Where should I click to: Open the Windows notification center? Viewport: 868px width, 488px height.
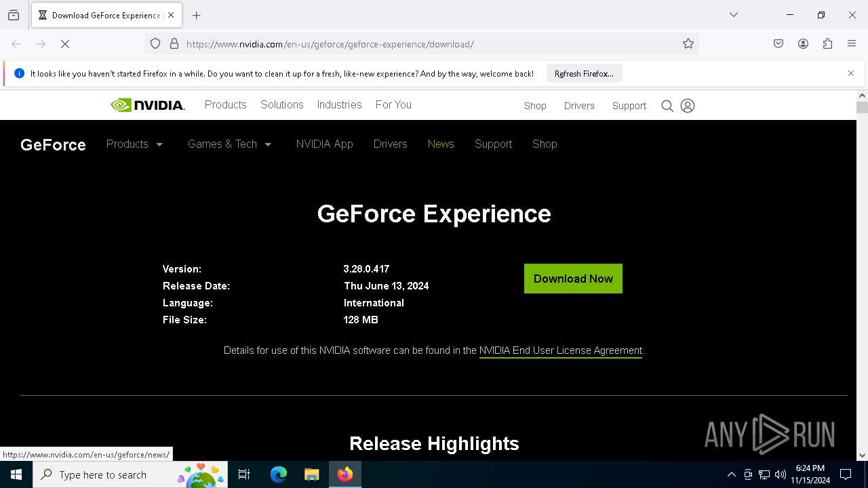[x=846, y=474]
